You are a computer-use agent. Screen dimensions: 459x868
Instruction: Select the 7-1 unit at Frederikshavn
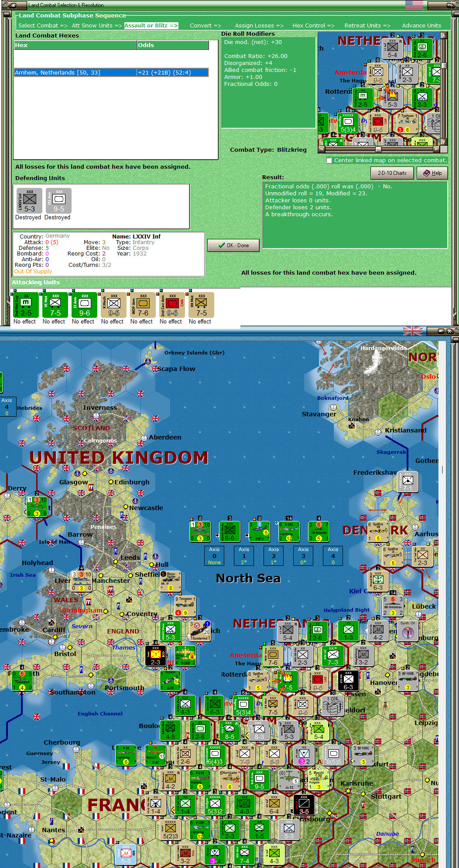(408, 482)
